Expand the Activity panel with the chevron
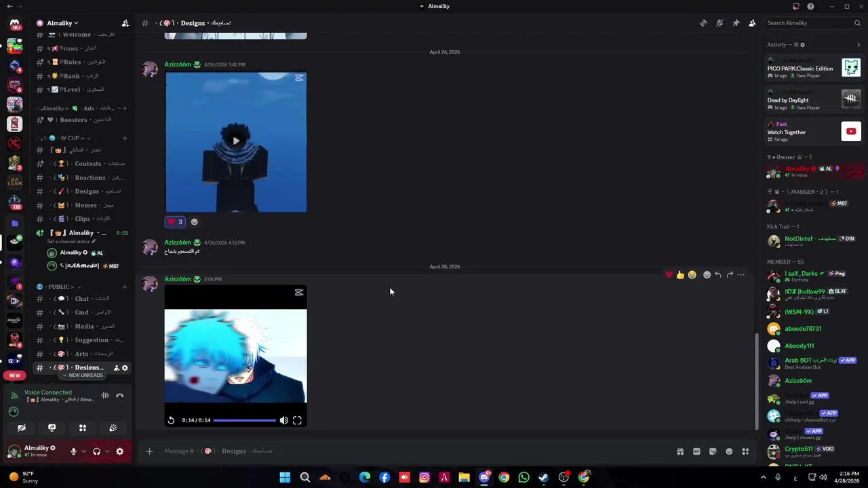The height and width of the screenshot is (488, 868). [x=859, y=45]
